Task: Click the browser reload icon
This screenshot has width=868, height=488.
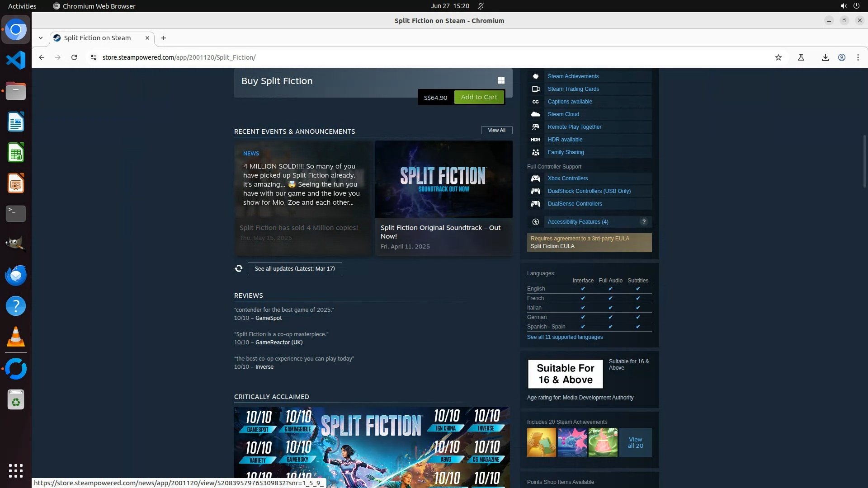Action: click(74, 57)
